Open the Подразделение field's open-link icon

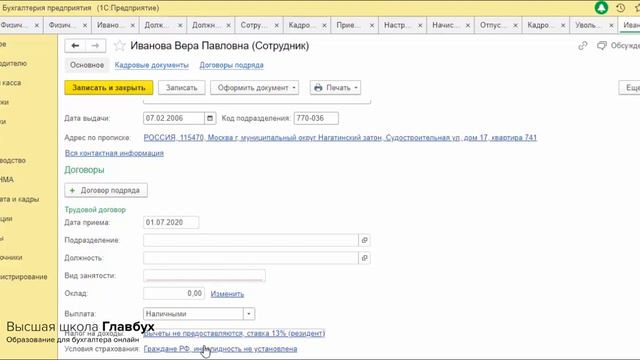pyautogui.click(x=364, y=240)
